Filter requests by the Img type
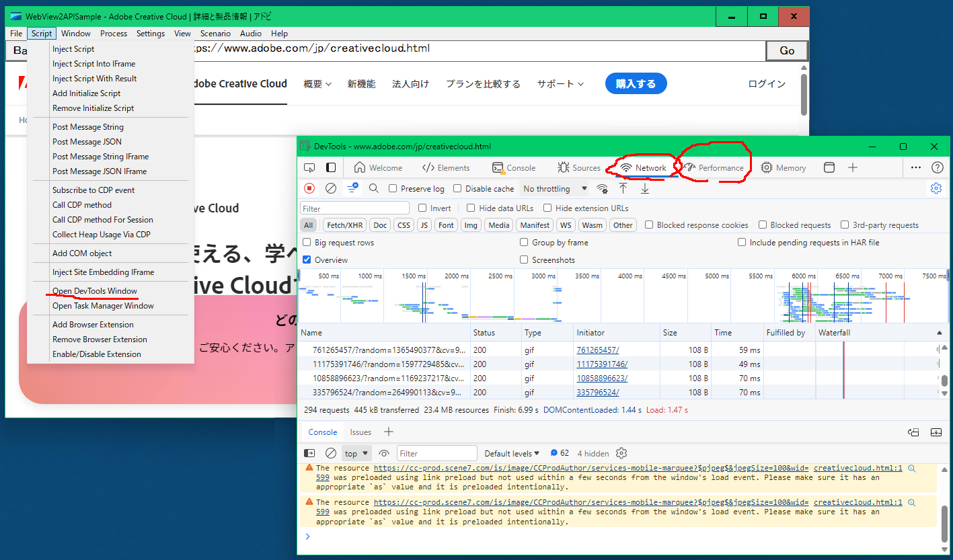The height and width of the screenshot is (560, 953). click(471, 225)
